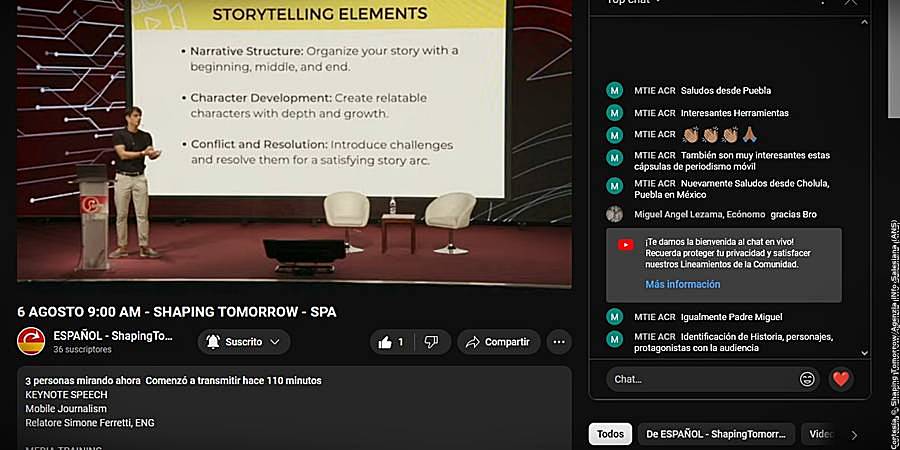900x450 pixels.
Task: Click MTIE ACR avatar beside 'También son muy interesantes'
Action: pos(614,157)
